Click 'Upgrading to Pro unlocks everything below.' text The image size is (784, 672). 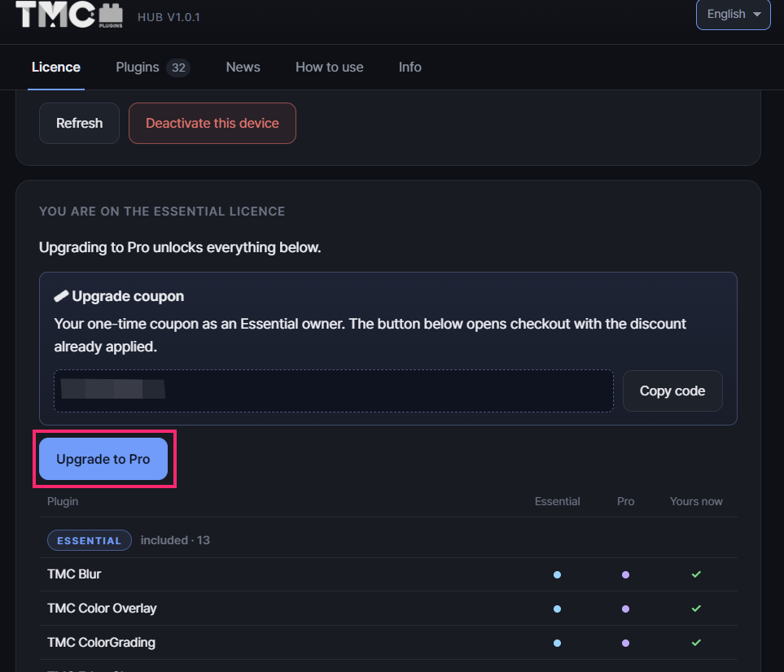(180, 247)
